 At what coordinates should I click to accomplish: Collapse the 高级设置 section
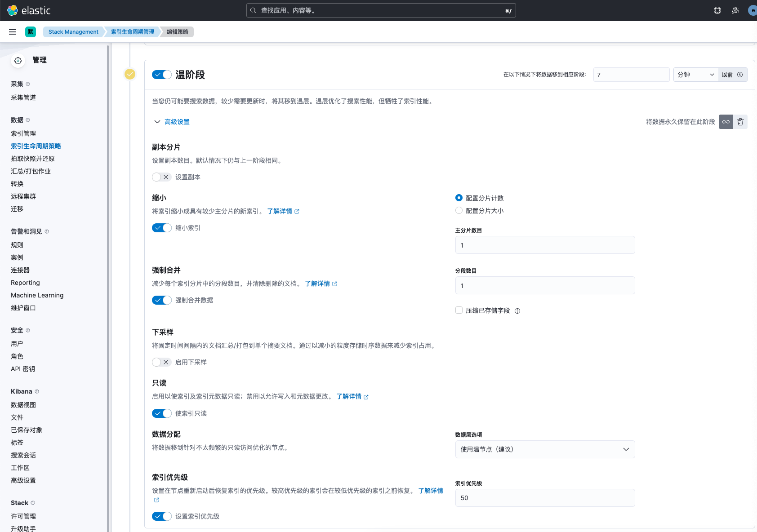coord(172,122)
